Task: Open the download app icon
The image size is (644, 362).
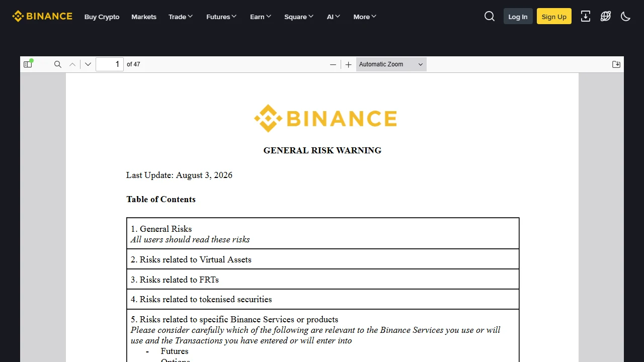Action: [x=586, y=16]
